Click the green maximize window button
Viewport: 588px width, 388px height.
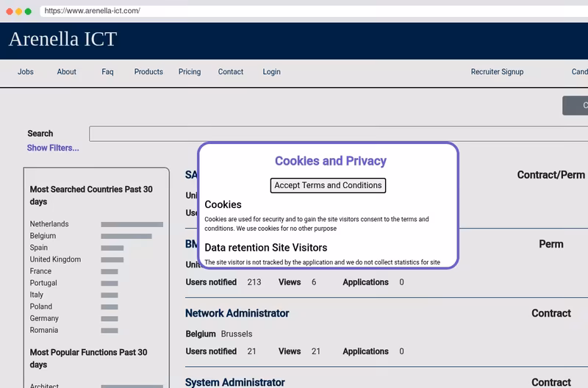[x=28, y=11]
